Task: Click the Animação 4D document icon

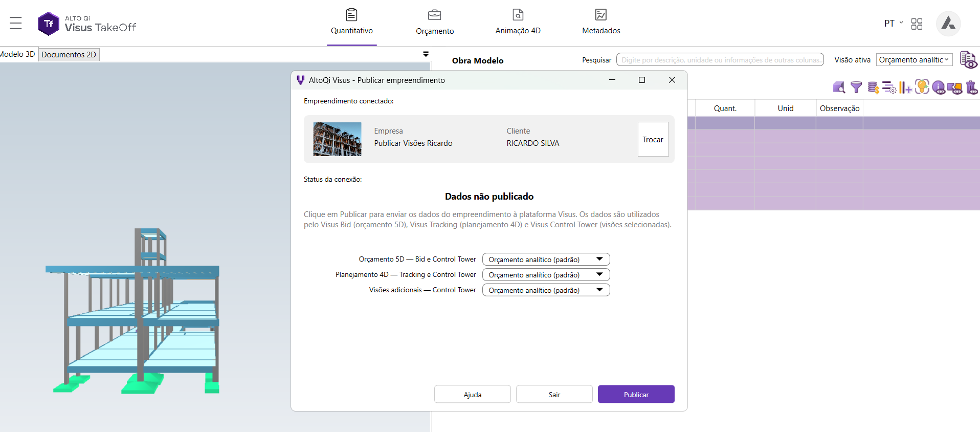Action: pyautogui.click(x=518, y=14)
